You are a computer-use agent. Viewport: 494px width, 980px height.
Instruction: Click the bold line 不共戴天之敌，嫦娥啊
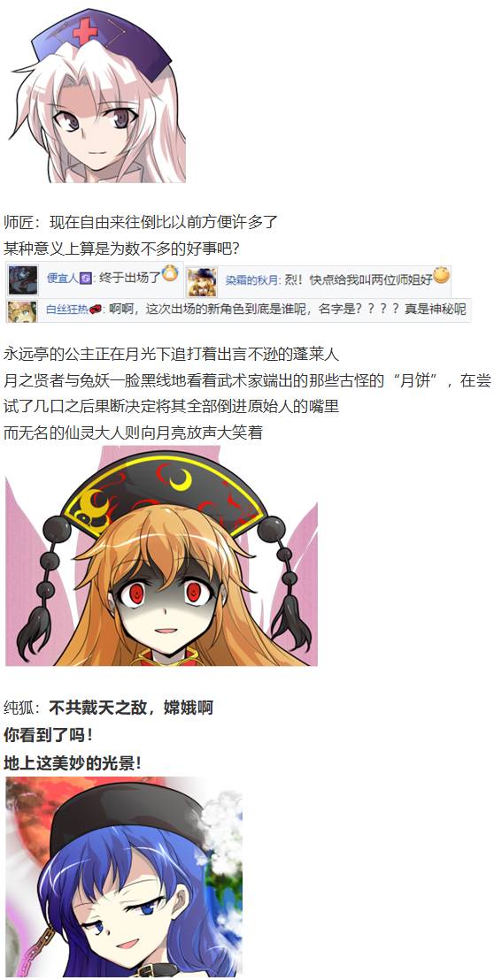(x=131, y=708)
